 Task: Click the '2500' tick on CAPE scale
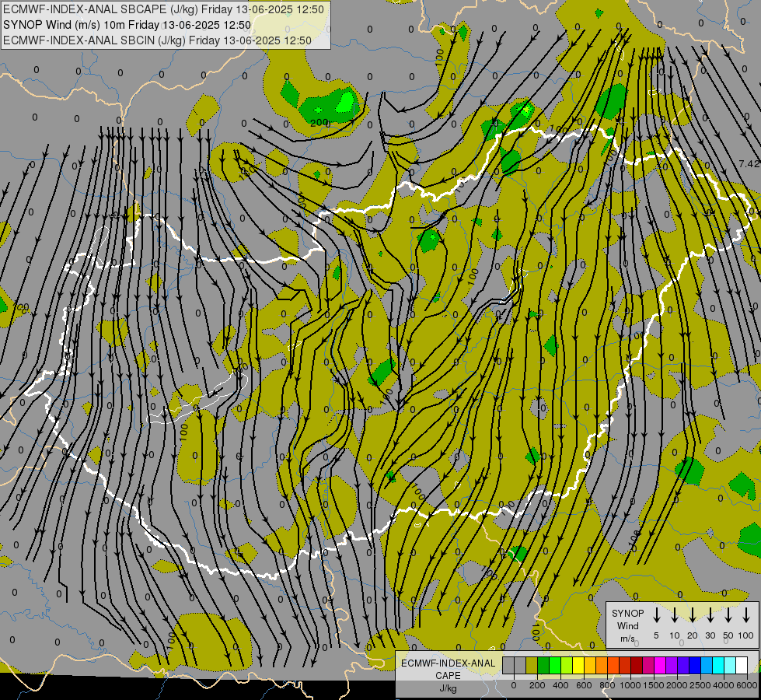point(700,685)
